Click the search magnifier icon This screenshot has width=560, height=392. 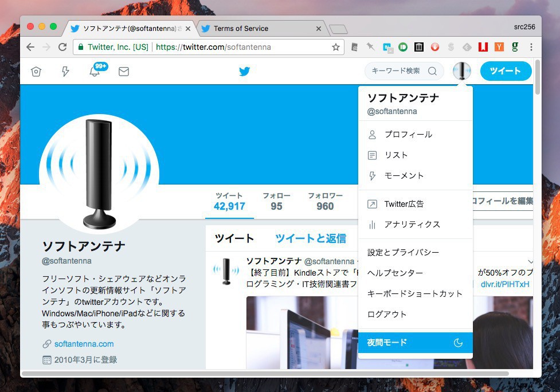[432, 71]
